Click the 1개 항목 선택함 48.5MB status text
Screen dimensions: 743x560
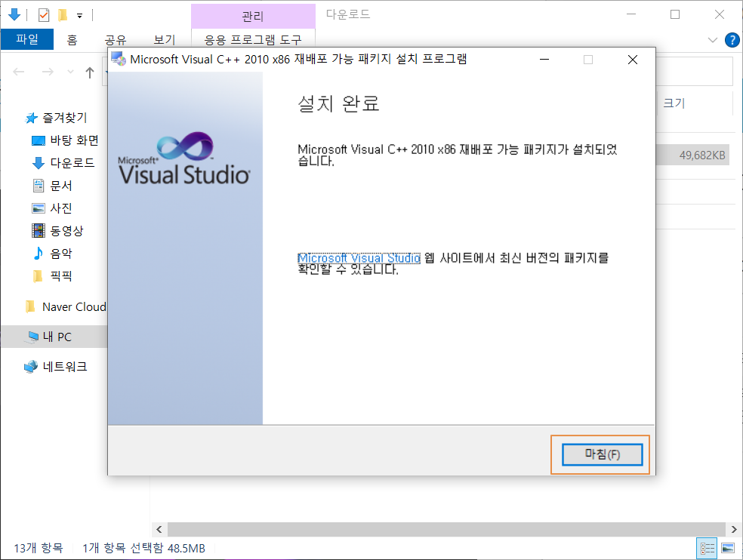[x=144, y=548]
